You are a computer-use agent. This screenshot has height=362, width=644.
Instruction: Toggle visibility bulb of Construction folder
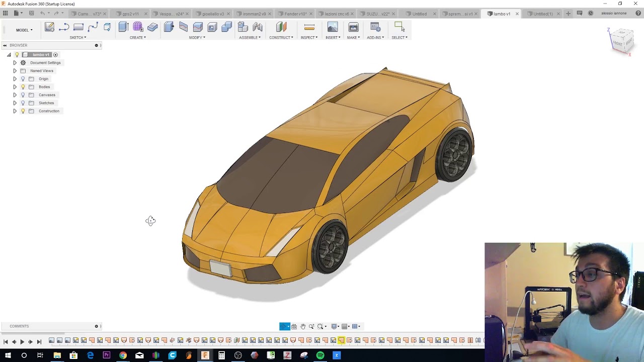pyautogui.click(x=23, y=111)
